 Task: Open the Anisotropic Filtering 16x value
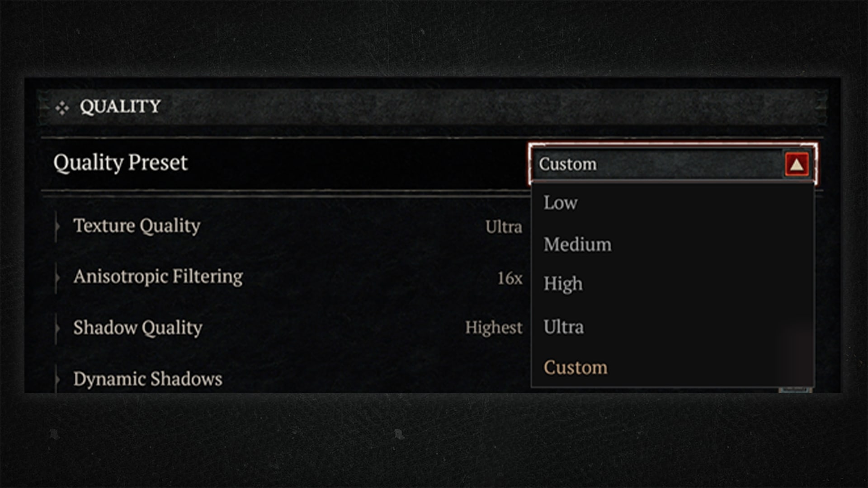510,278
